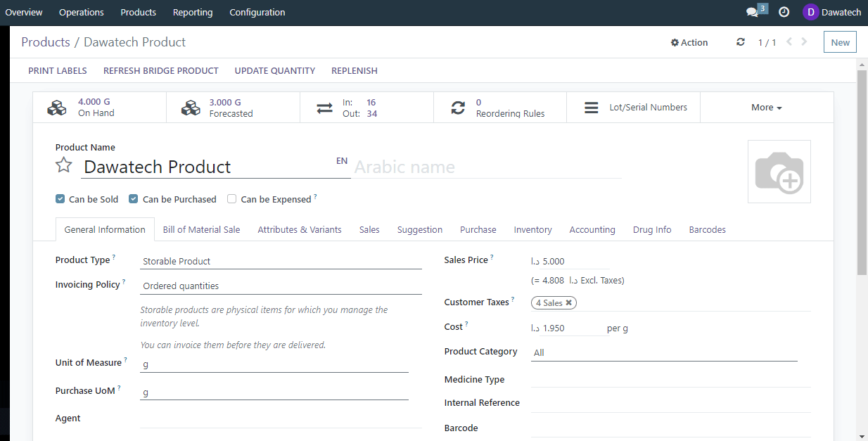Switch to the Accounting tab
868x441 pixels.
(x=592, y=229)
